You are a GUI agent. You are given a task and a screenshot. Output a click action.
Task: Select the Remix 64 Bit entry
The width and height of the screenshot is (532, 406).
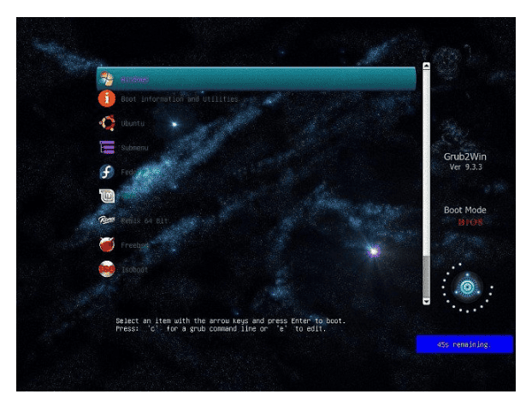click(145, 221)
